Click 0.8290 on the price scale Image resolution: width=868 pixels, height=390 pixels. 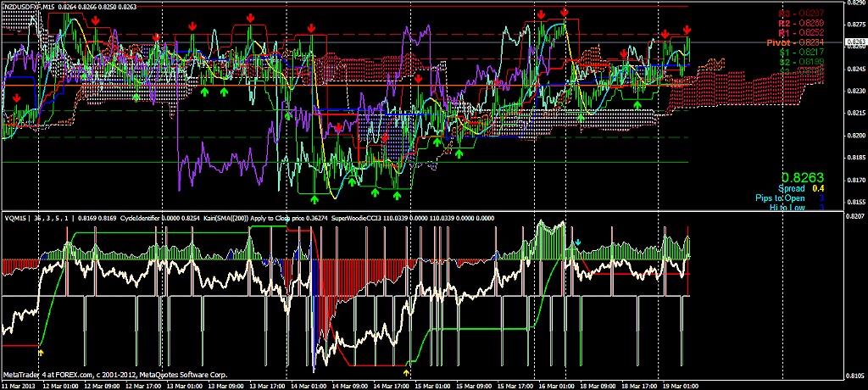(856, 3)
